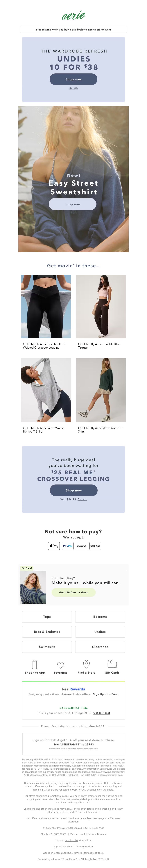Open the Shop the App phone icon
The height and width of the screenshot is (868, 147).
coord(35,664)
